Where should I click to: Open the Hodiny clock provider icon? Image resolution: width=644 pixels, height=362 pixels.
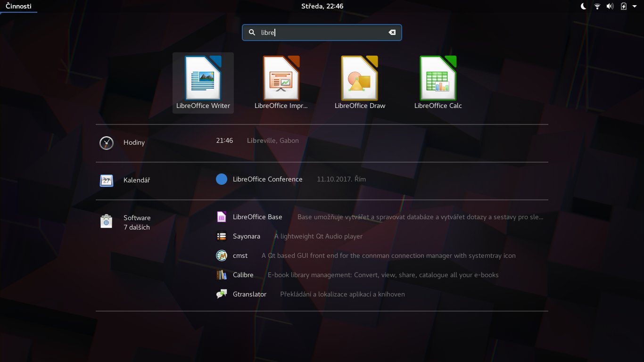click(107, 143)
